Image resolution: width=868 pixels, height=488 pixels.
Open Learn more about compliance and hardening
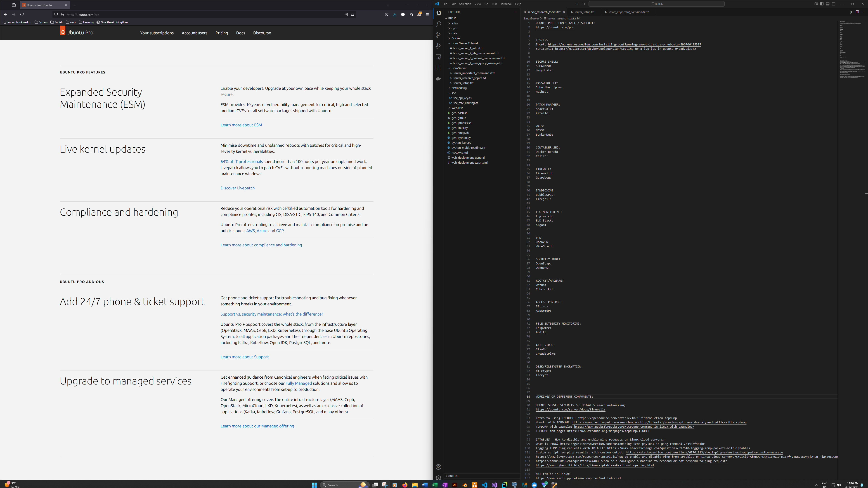(x=261, y=245)
